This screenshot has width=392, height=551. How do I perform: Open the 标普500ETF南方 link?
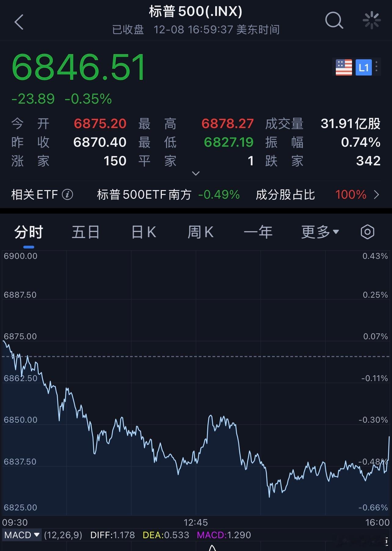coord(144,195)
